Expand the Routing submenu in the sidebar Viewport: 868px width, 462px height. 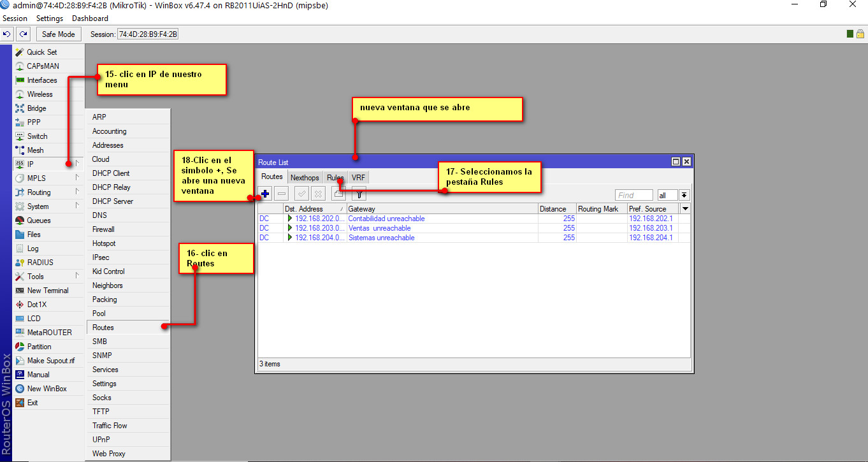point(39,192)
